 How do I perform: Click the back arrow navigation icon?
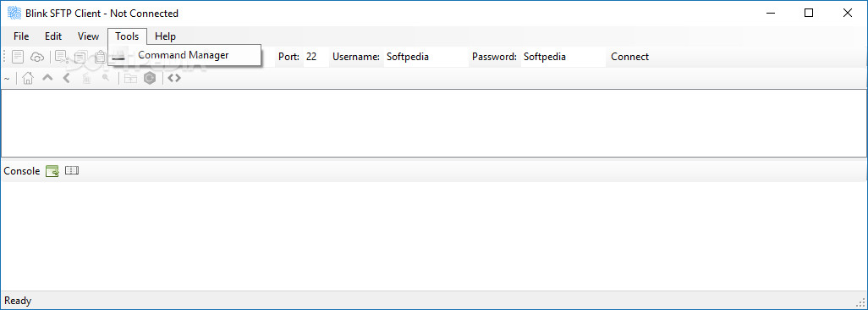[67, 78]
